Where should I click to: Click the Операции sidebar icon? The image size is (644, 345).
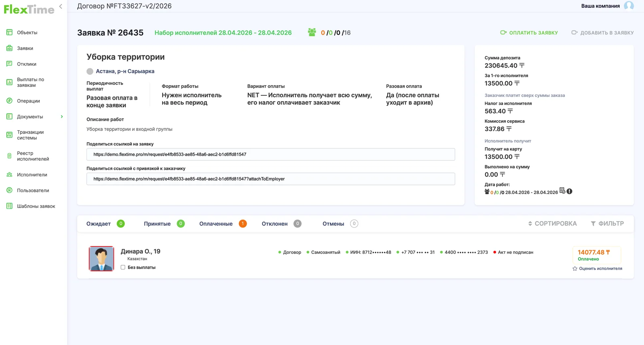[x=9, y=101]
